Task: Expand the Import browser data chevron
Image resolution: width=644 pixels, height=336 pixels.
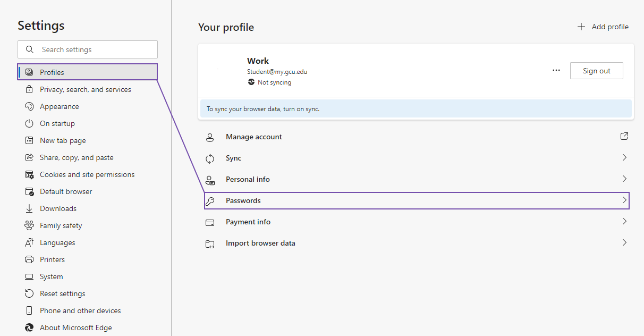Action: click(x=624, y=242)
